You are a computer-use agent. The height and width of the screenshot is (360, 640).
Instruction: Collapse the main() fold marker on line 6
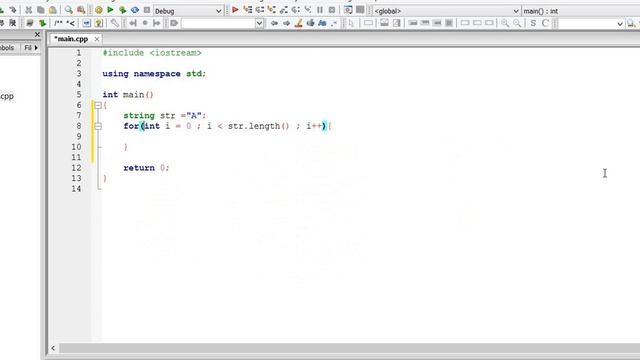98,105
